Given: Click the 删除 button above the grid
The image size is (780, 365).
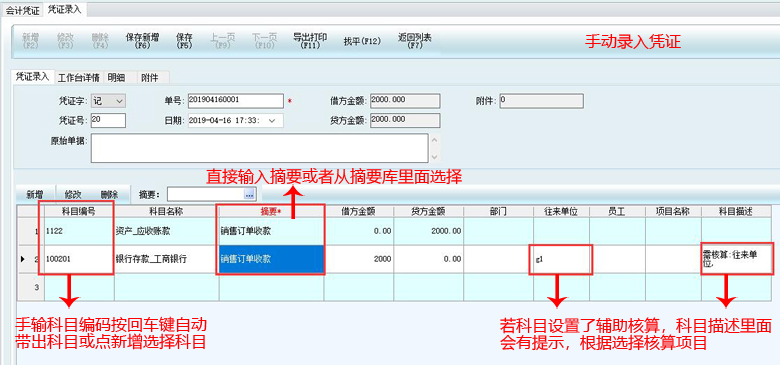Looking at the screenshot, I should 109,194.
